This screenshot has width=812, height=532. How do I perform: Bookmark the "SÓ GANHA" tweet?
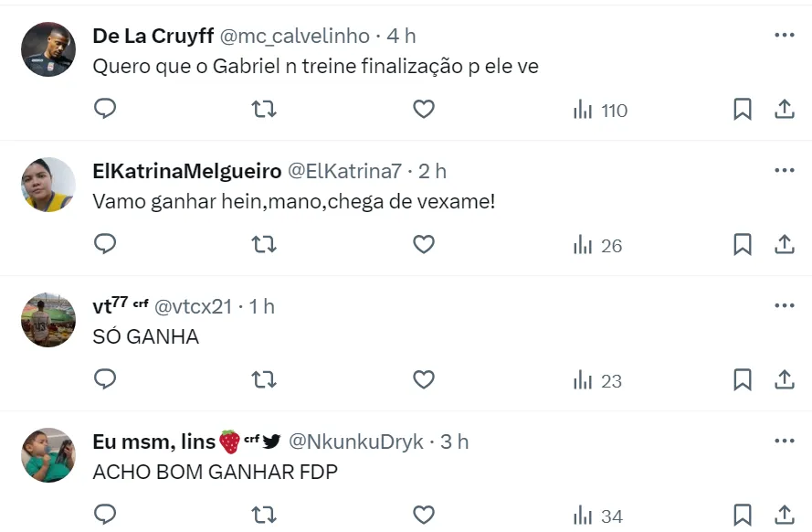click(x=743, y=379)
